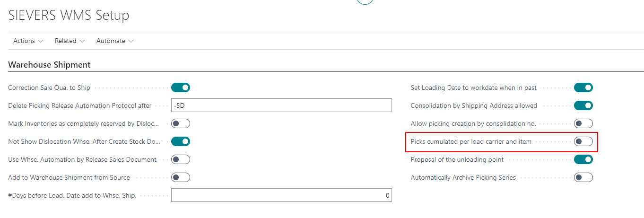The image size is (644, 218).
Task: Expand the Related menu
Action: pyautogui.click(x=70, y=41)
